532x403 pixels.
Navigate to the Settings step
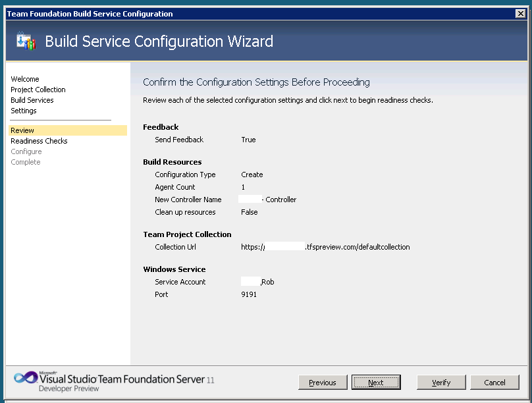point(24,111)
